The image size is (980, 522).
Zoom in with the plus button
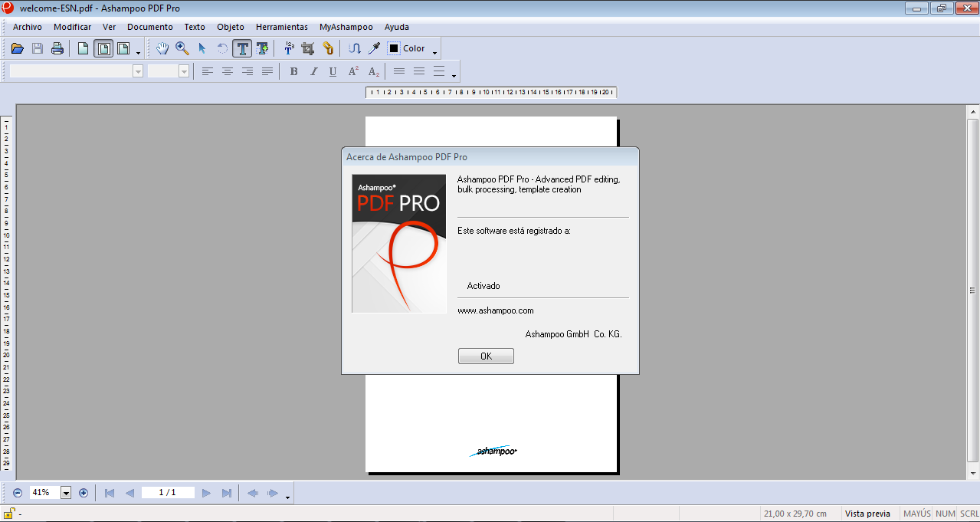84,493
